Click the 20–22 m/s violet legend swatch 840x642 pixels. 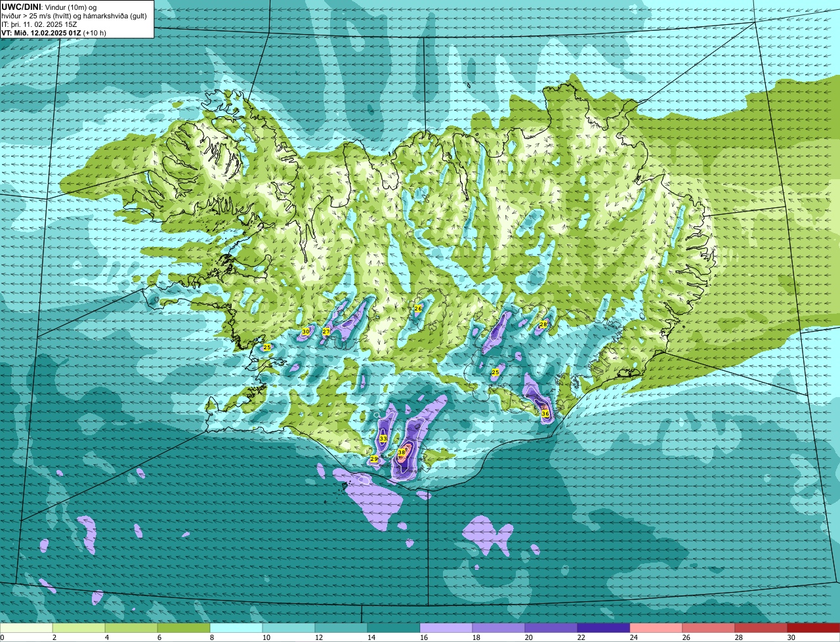tap(551, 628)
